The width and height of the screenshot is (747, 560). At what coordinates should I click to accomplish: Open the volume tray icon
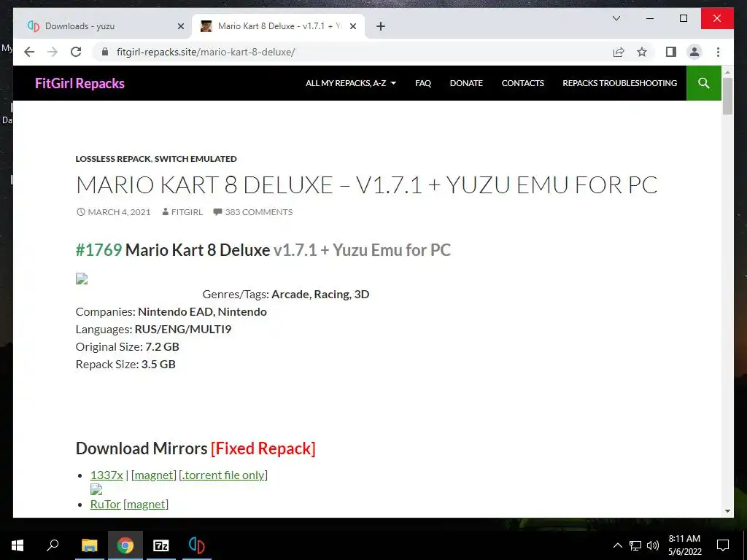click(653, 545)
